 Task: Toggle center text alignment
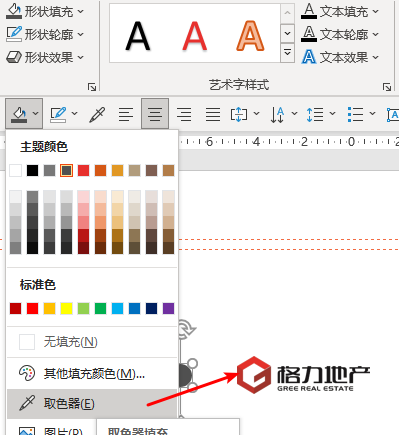(x=155, y=114)
